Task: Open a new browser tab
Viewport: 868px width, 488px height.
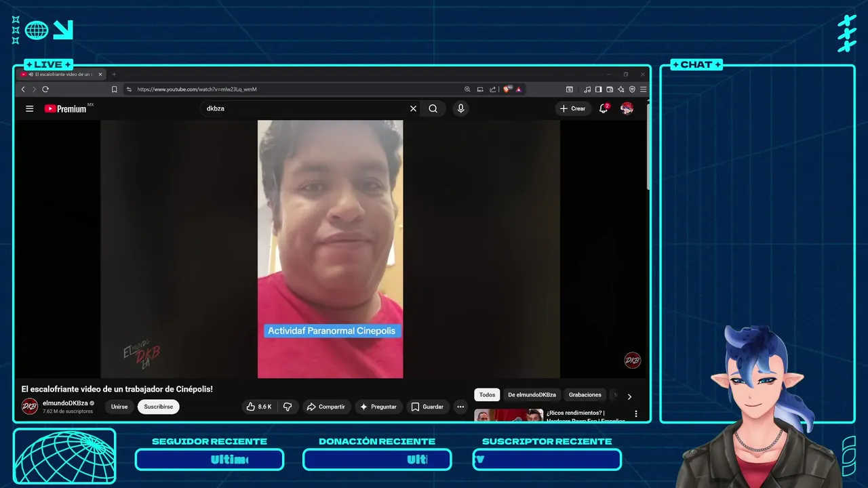Action: 114,75
